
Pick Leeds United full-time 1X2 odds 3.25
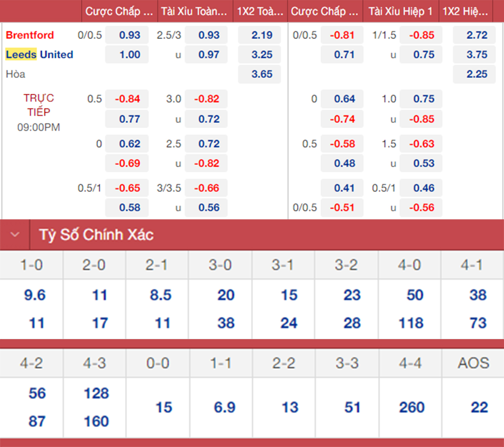pos(262,55)
